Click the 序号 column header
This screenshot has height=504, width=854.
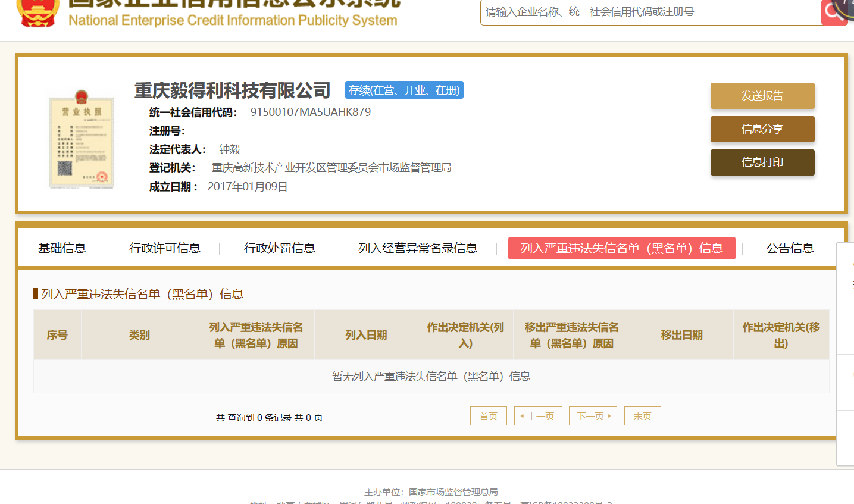tap(57, 335)
